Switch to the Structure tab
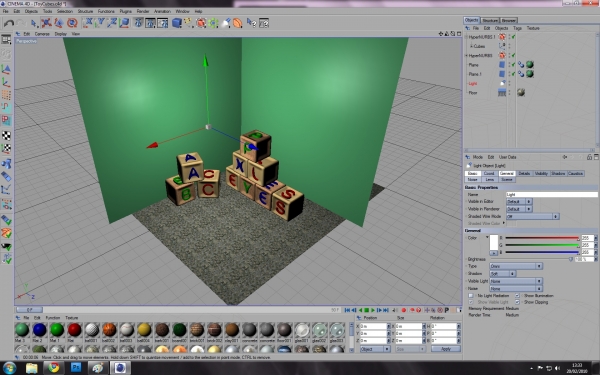600x375 pixels. pyautogui.click(x=490, y=20)
